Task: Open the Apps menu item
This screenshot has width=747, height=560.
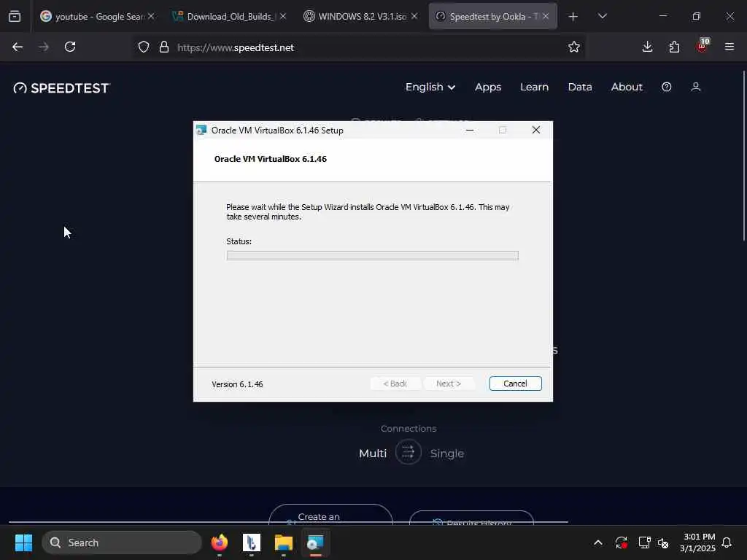Action: tap(488, 87)
